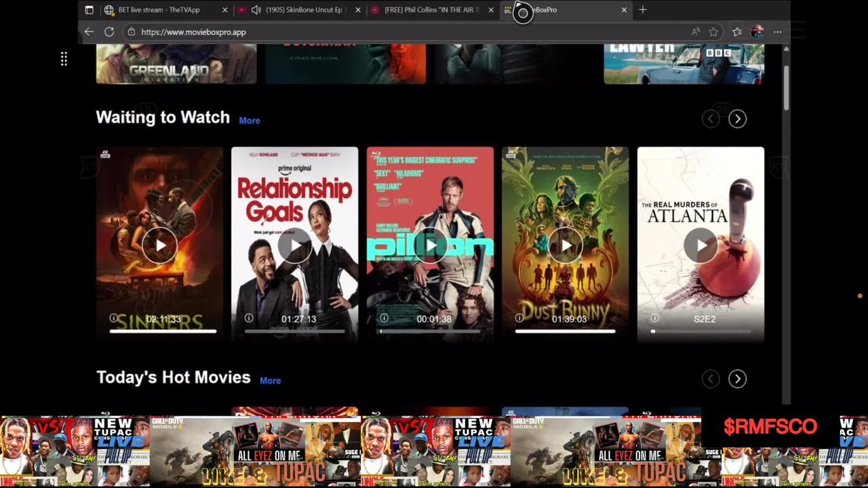Click the 02:11:33 timestamp on Sinners
This screenshot has height=488, width=868.
click(x=163, y=319)
